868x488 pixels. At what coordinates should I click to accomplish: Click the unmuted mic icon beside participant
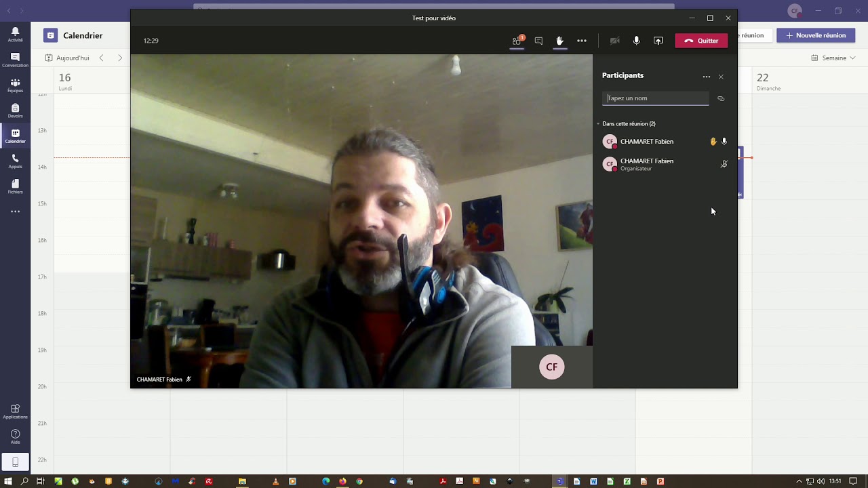click(x=724, y=142)
